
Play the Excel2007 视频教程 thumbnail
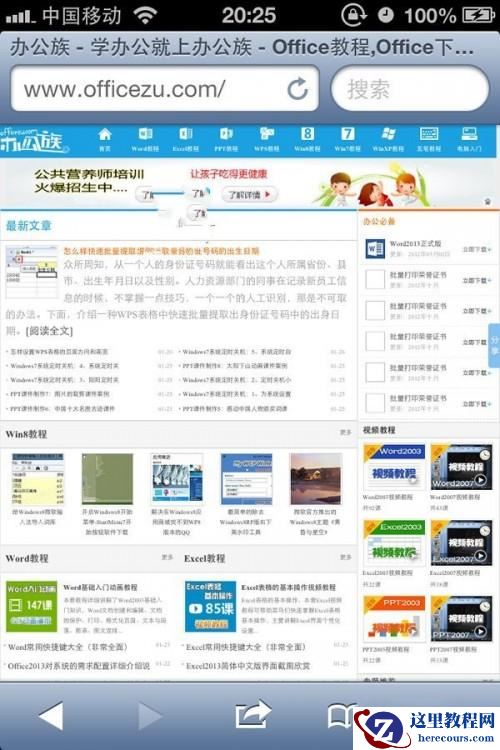[461, 542]
